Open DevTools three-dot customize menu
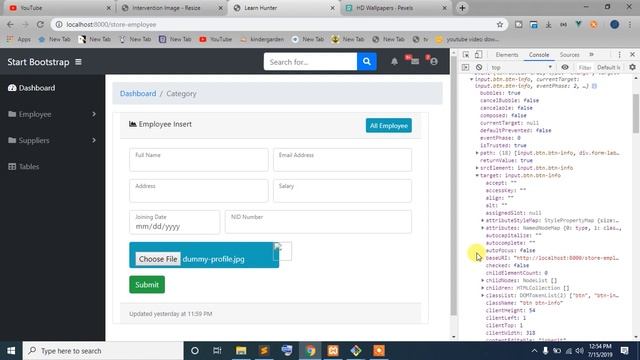Image resolution: width=640 pixels, height=360 pixels. pyautogui.click(x=619, y=54)
